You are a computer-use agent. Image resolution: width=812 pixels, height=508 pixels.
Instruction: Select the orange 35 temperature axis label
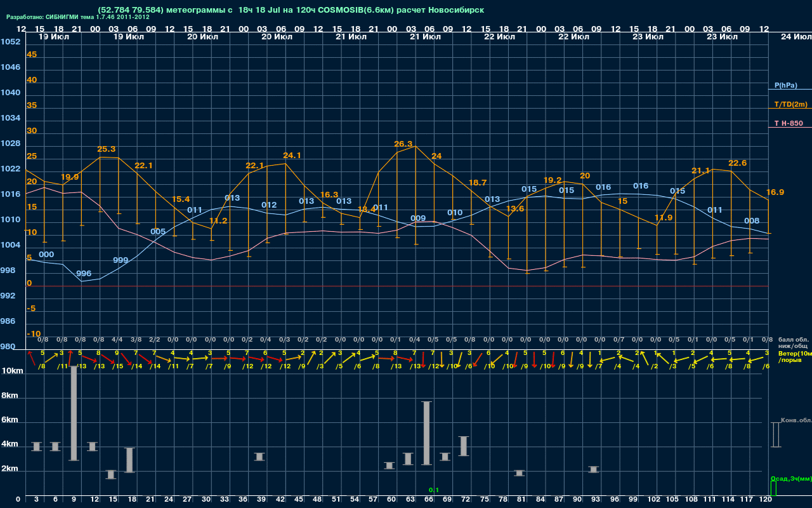point(32,105)
